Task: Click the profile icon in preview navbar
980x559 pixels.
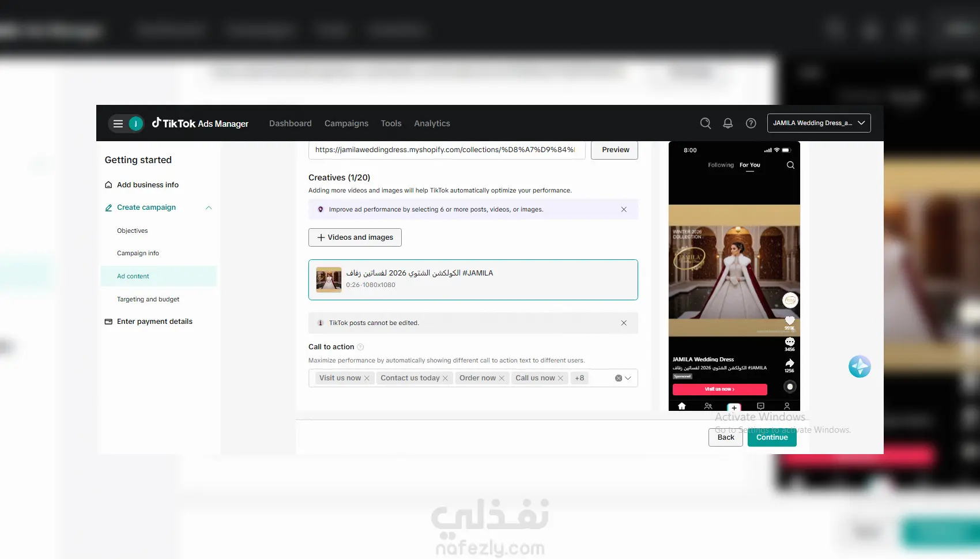Action: click(787, 406)
